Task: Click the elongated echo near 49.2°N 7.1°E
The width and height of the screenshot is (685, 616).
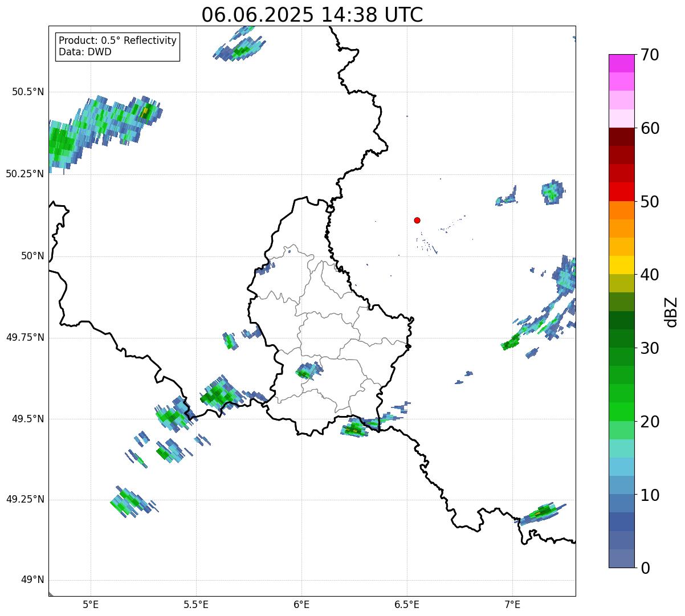Action: pos(540,513)
